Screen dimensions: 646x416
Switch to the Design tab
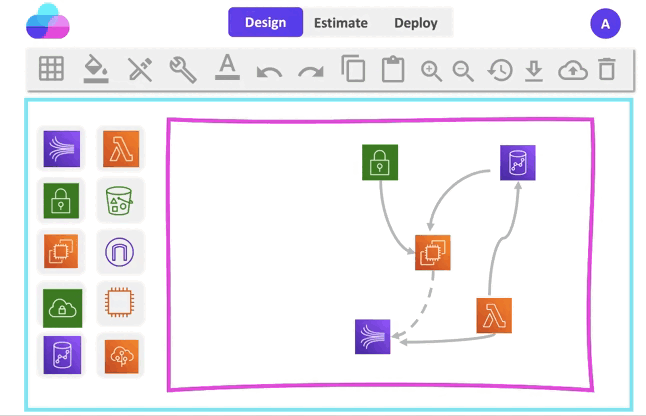pyautogui.click(x=265, y=22)
